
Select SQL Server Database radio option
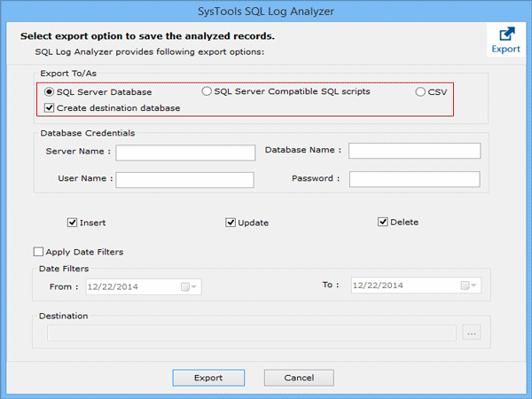click(49, 92)
